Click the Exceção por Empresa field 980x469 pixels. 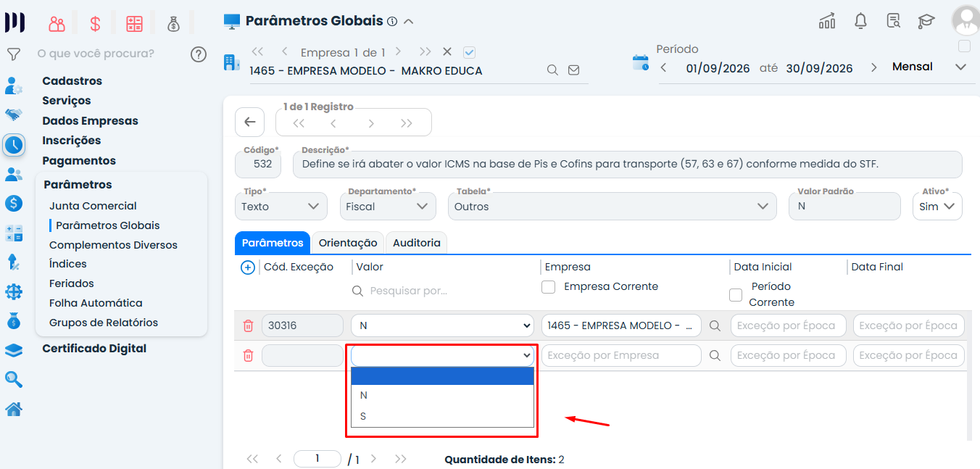pos(621,355)
